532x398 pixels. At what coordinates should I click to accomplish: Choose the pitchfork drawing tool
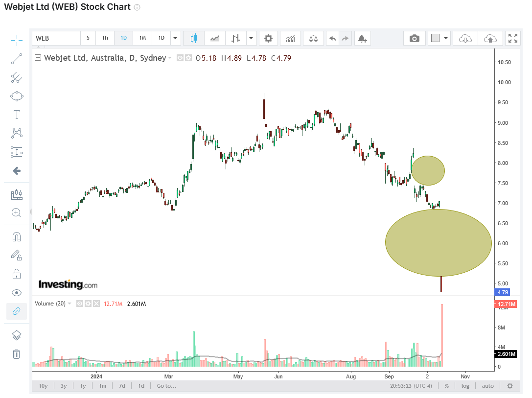17,78
